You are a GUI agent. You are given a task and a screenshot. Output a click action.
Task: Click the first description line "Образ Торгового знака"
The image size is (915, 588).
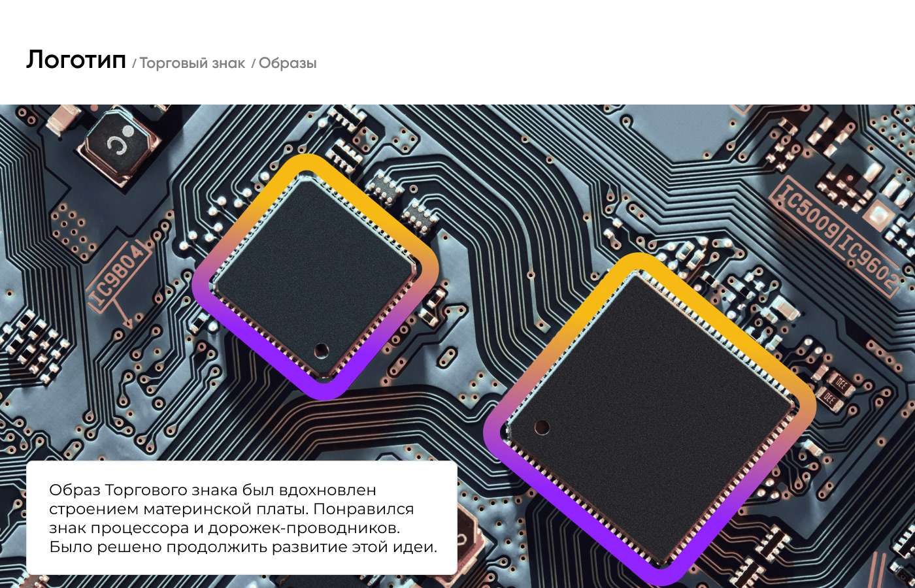coord(213,490)
